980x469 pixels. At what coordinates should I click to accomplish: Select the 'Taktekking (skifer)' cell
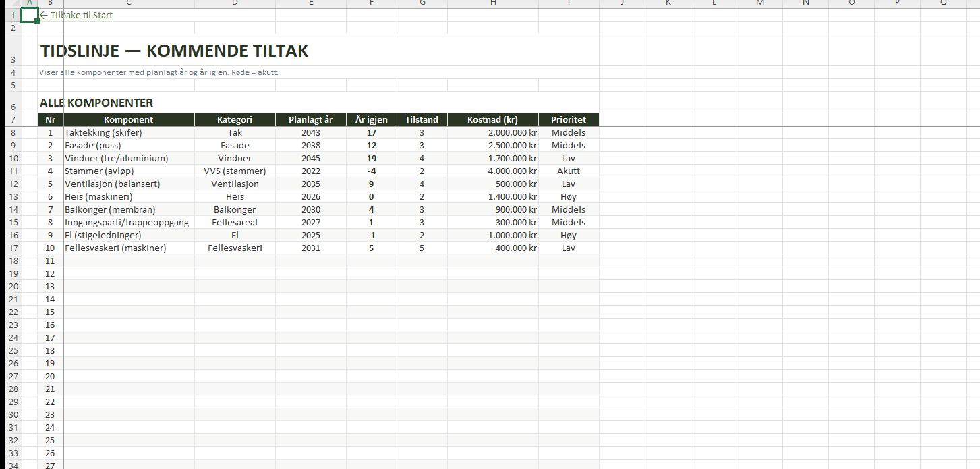click(103, 133)
